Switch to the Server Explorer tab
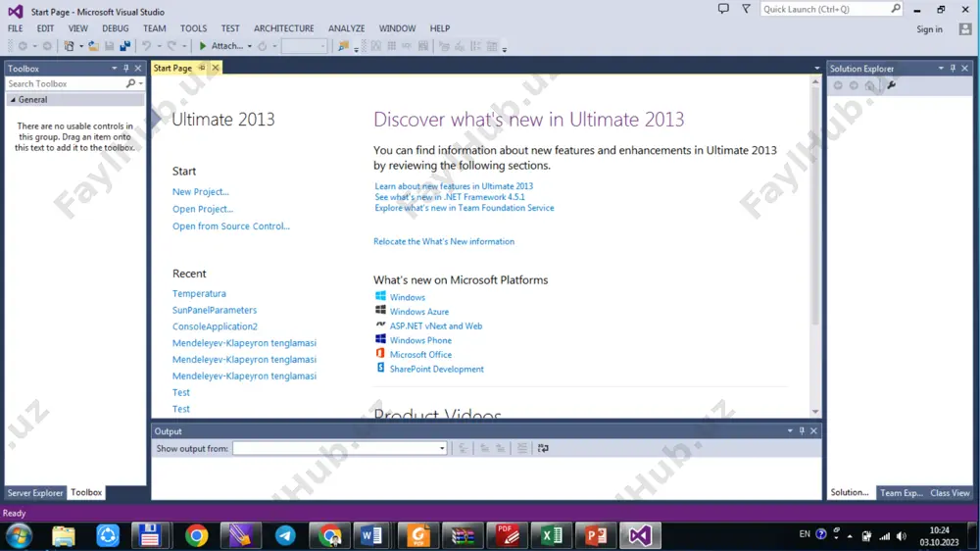 (x=35, y=493)
